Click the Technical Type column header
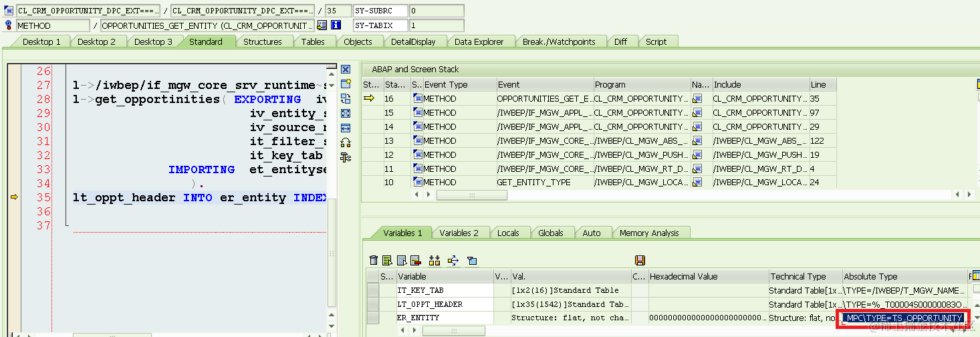Screen dimensions: 980x337 (805, 276)
